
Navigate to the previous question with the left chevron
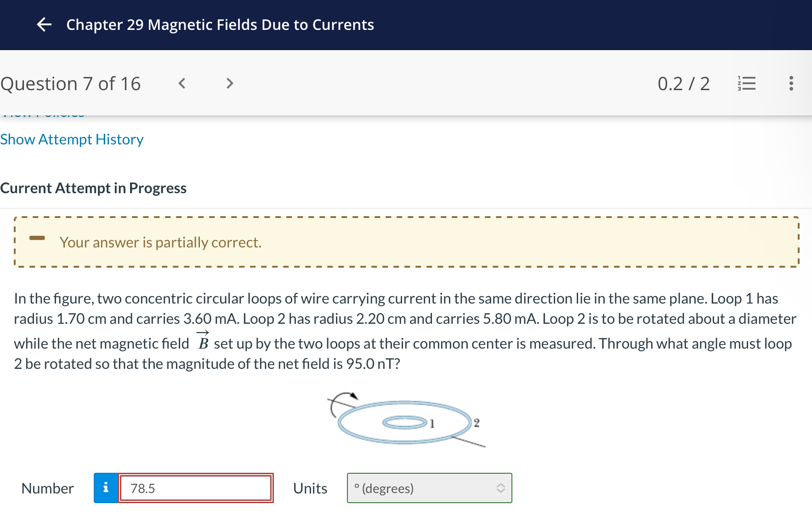pos(182,83)
